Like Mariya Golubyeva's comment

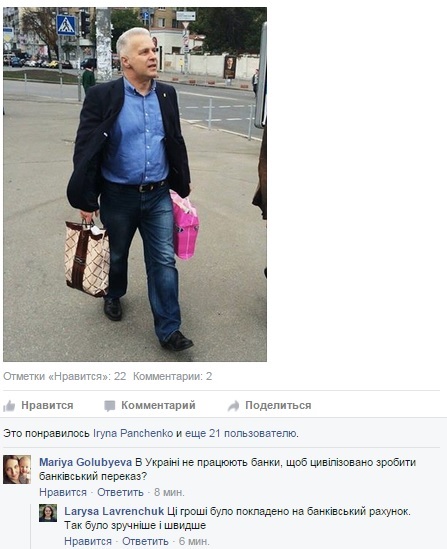pos(63,492)
